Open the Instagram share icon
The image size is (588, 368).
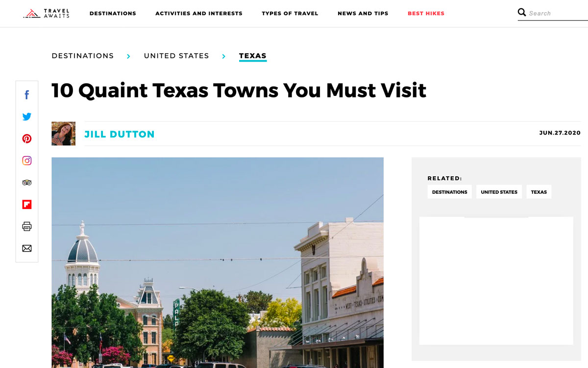coord(27,161)
